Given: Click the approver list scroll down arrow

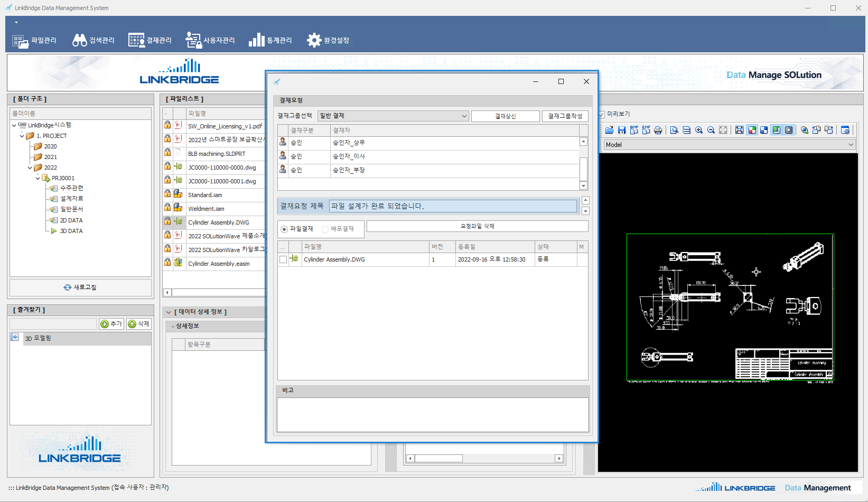Looking at the screenshot, I should coord(583,185).
